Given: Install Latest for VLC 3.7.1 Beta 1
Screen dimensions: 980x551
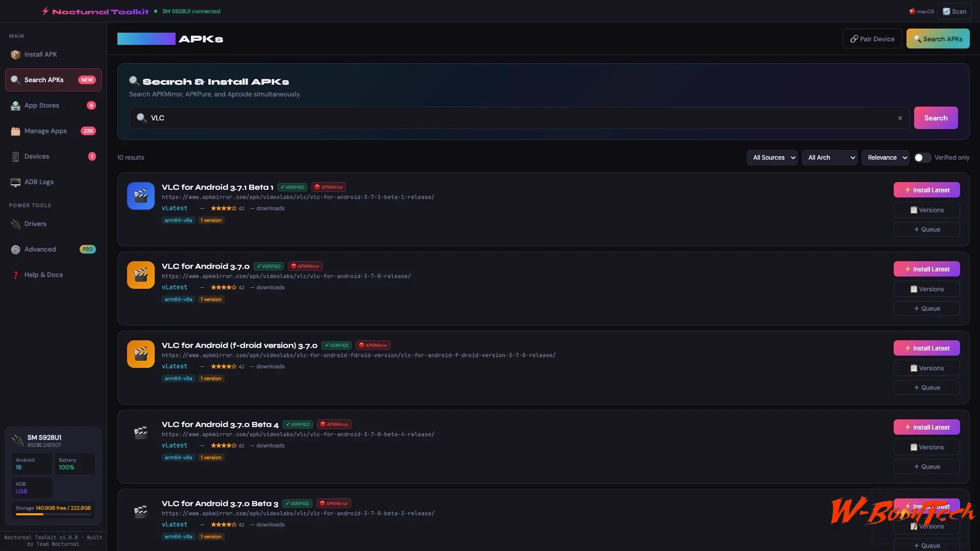Looking at the screenshot, I should (926, 190).
